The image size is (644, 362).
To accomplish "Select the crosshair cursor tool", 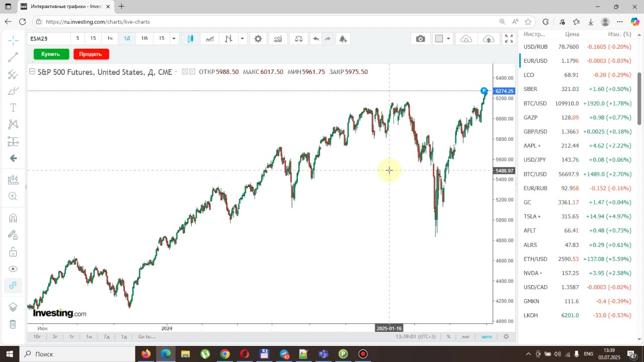I will 13,40.
